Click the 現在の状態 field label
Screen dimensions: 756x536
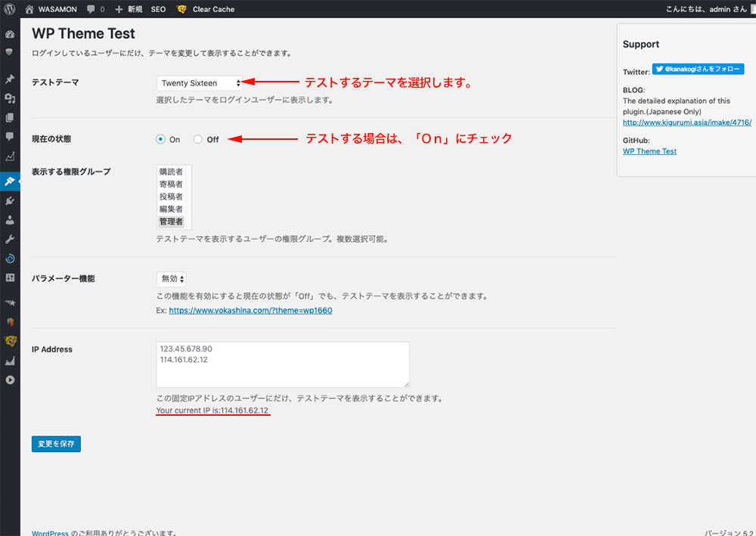coord(51,139)
